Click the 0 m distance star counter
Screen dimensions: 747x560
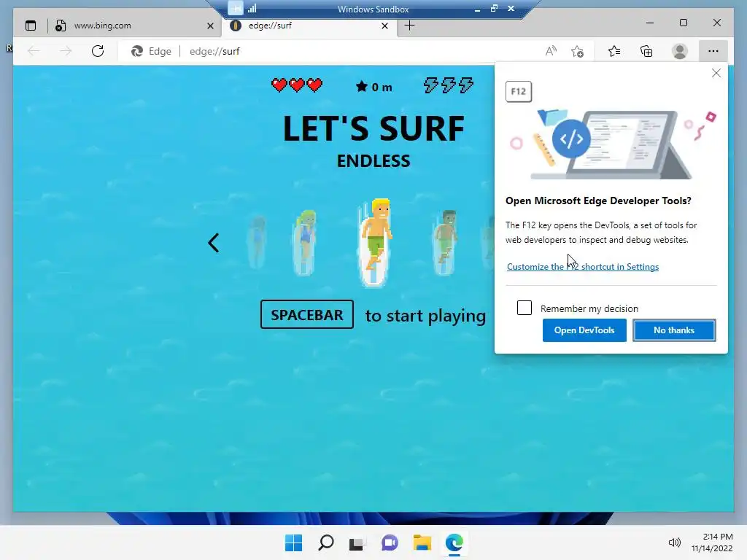[374, 87]
